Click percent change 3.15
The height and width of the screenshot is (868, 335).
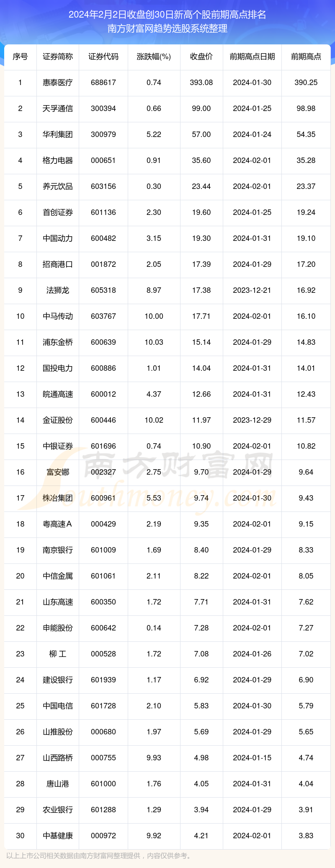(x=154, y=238)
